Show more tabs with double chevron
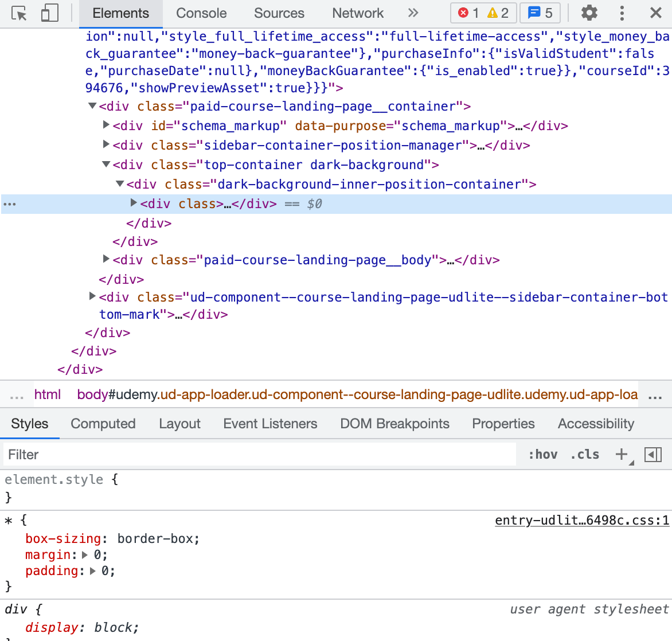 (x=413, y=13)
